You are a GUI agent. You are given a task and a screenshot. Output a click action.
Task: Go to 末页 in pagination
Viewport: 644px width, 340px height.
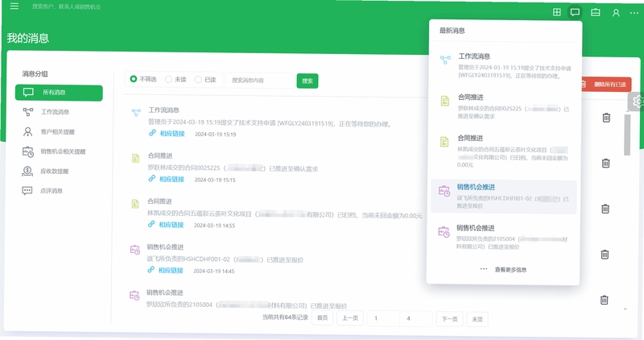(477, 319)
